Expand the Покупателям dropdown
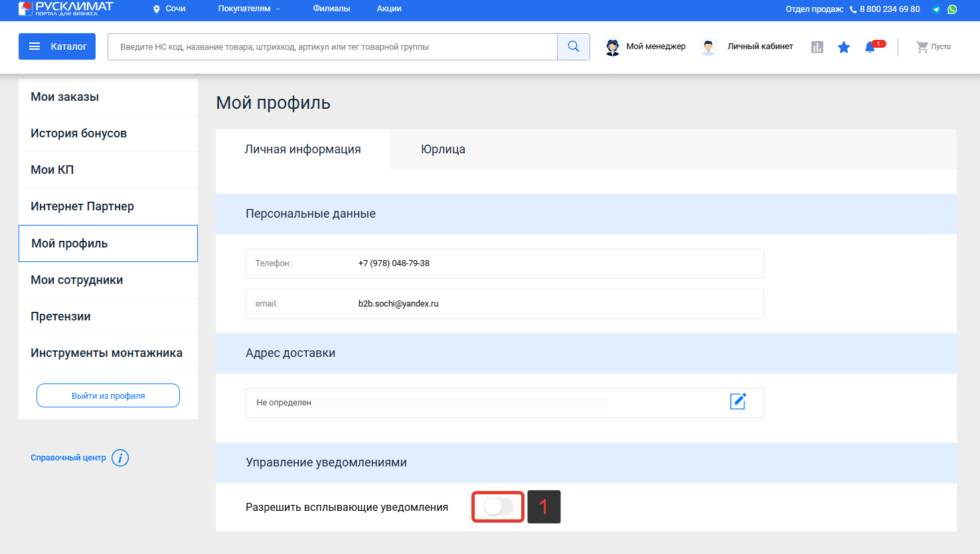 point(249,9)
